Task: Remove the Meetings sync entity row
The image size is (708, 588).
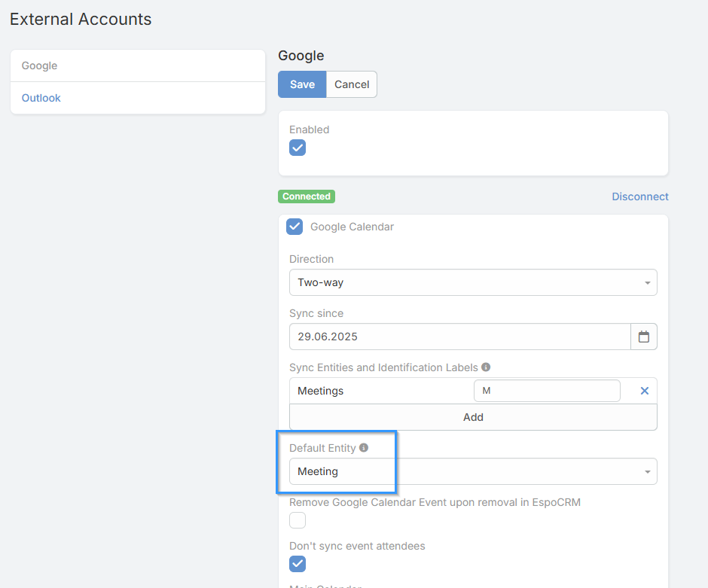Action: pos(644,391)
